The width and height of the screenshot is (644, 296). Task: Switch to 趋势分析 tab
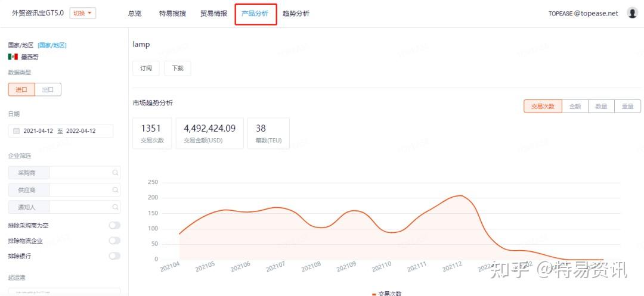coord(296,14)
